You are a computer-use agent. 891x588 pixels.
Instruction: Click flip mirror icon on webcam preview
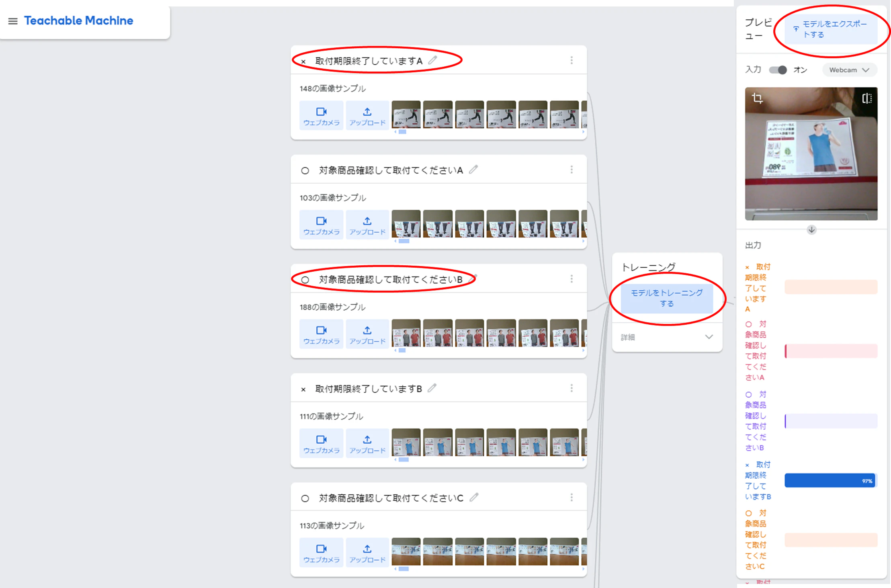click(867, 98)
